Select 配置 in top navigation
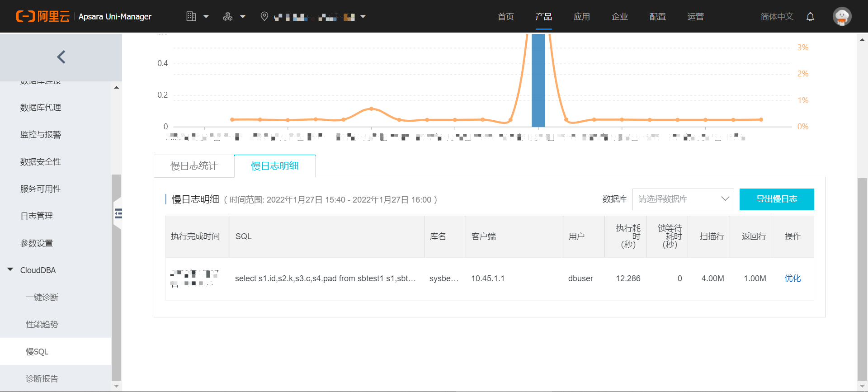868x392 pixels. pyautogui.click(x=657, y=17)
